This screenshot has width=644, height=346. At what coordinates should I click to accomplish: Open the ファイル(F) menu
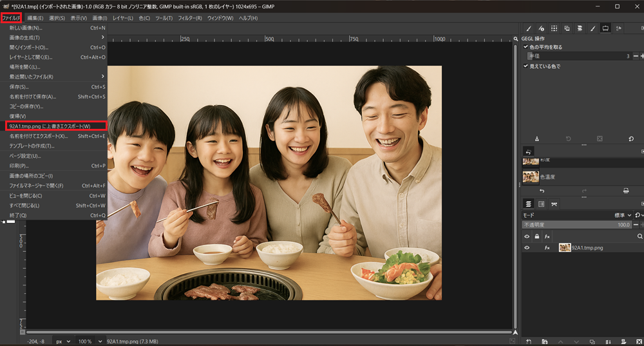11,18
